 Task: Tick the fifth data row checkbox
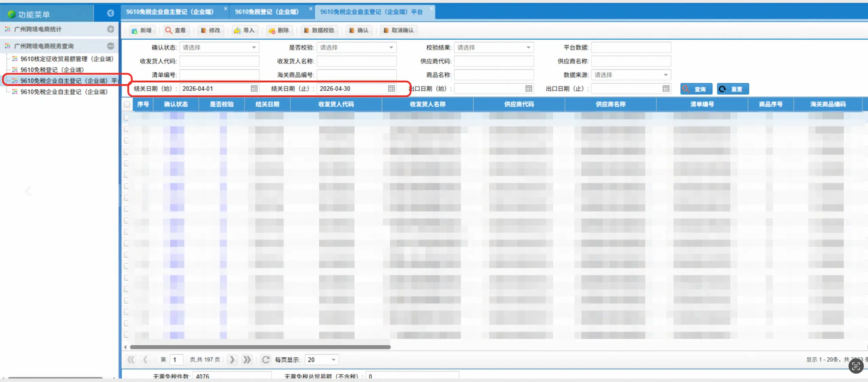126,163
